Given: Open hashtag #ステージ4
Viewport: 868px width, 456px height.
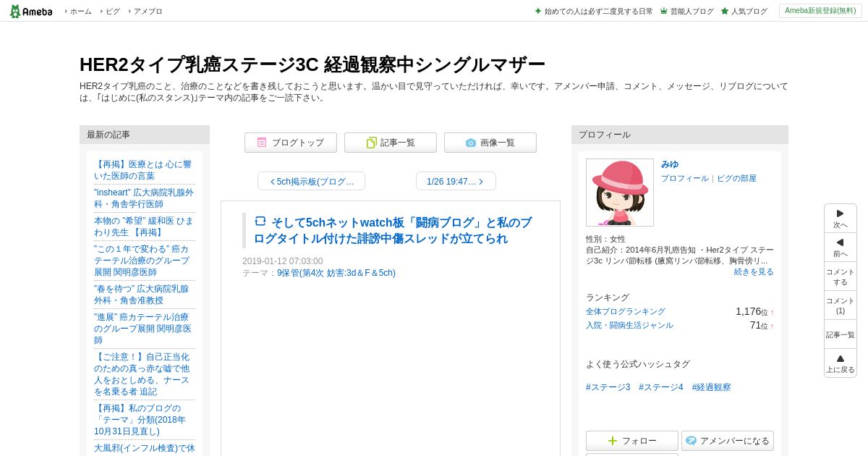Looking at the screenshot, I should (x=661, y=387).
